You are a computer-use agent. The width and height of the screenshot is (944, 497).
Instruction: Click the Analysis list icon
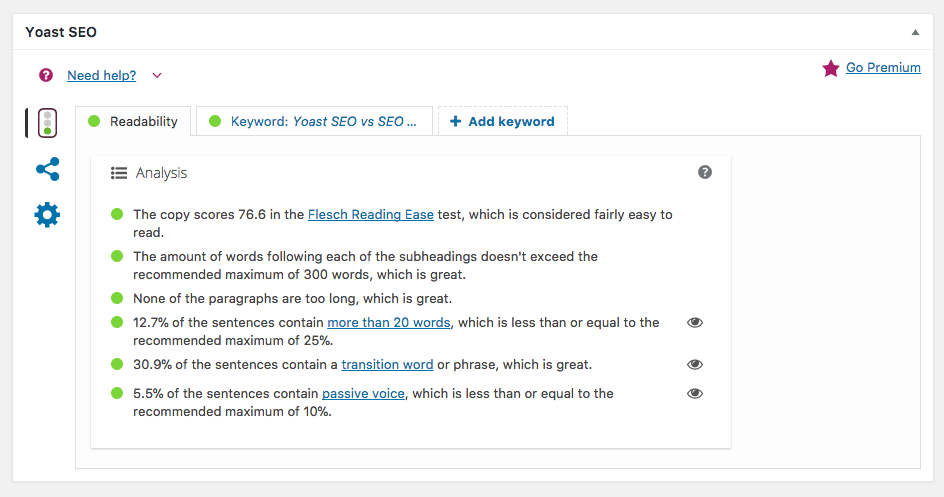click(x=119, y=173)
